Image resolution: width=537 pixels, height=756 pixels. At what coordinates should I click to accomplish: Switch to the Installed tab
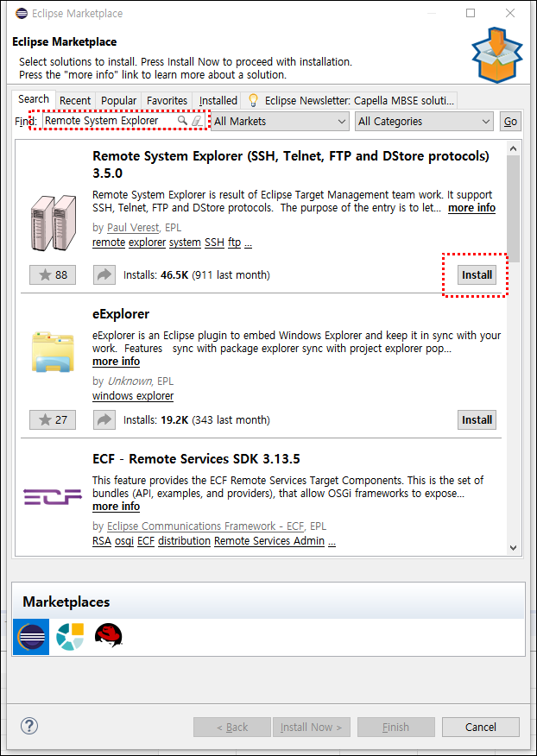click(218, 101)
